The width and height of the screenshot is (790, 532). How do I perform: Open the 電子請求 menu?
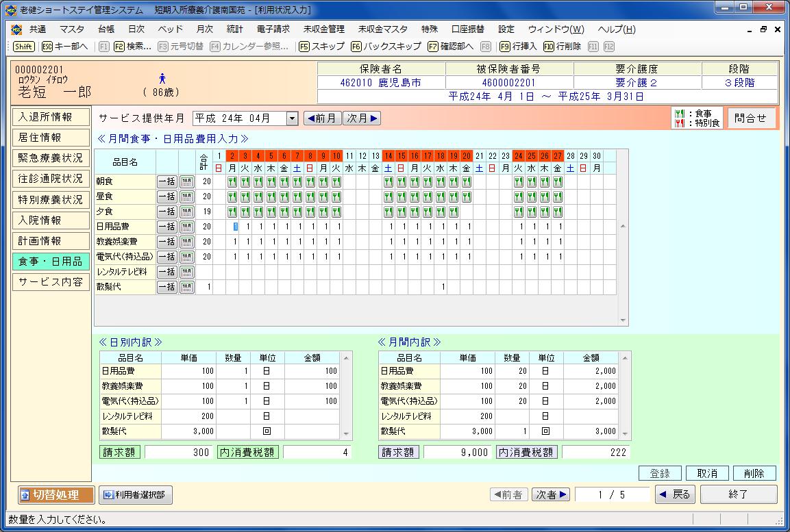[273, 29]
